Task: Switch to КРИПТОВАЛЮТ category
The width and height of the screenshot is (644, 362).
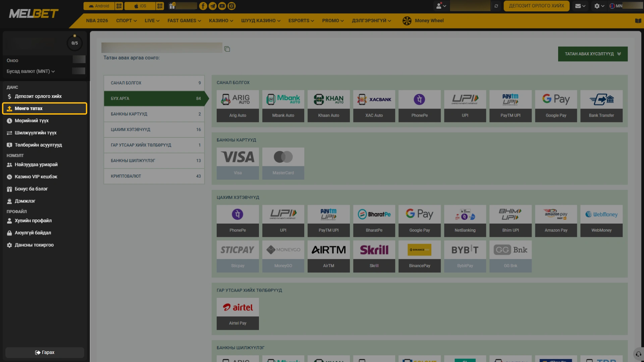Action: (154, 176)
